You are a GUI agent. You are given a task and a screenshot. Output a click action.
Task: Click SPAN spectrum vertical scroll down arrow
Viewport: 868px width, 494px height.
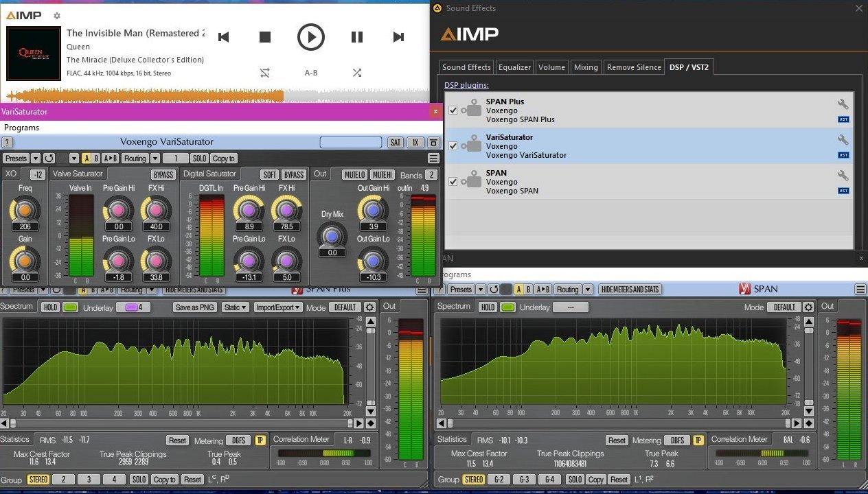click(809, 412)
